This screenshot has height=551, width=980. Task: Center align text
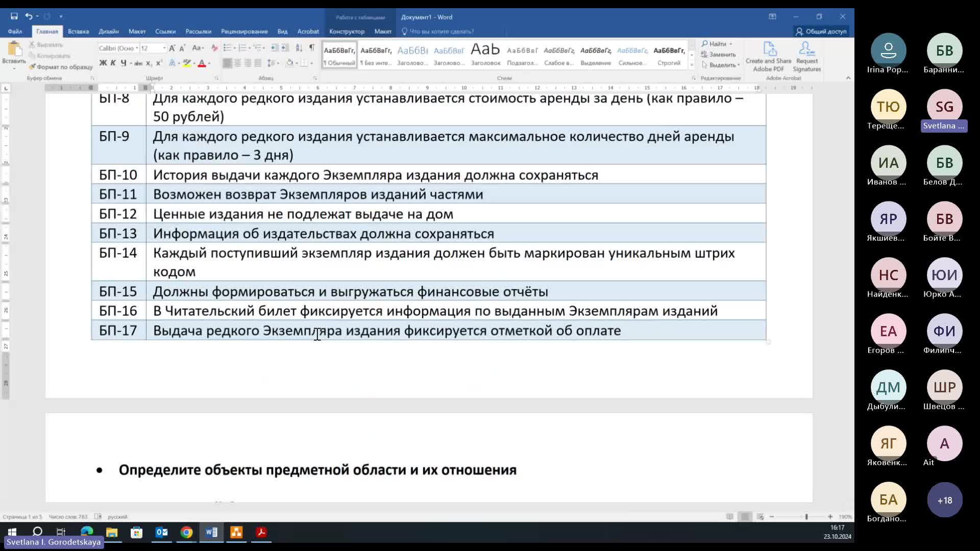coord(238,63)
